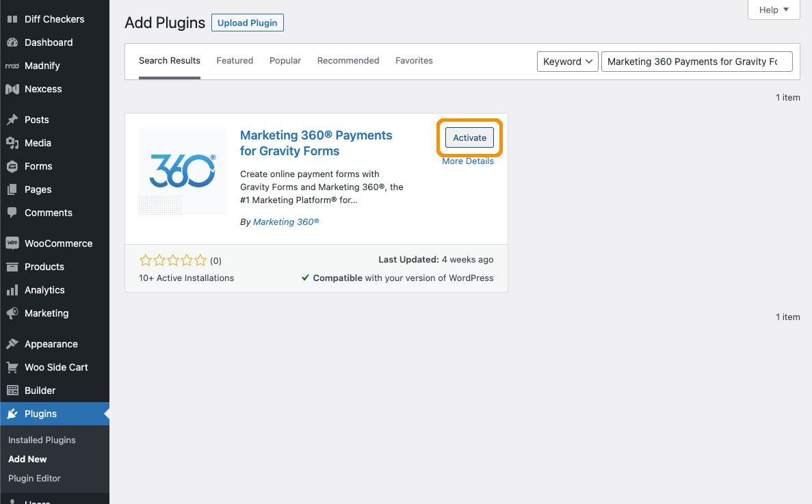This screenshot has width=812, height=504.
Task: Click the plugin search keyword field
Action: [x=696, y=62]
